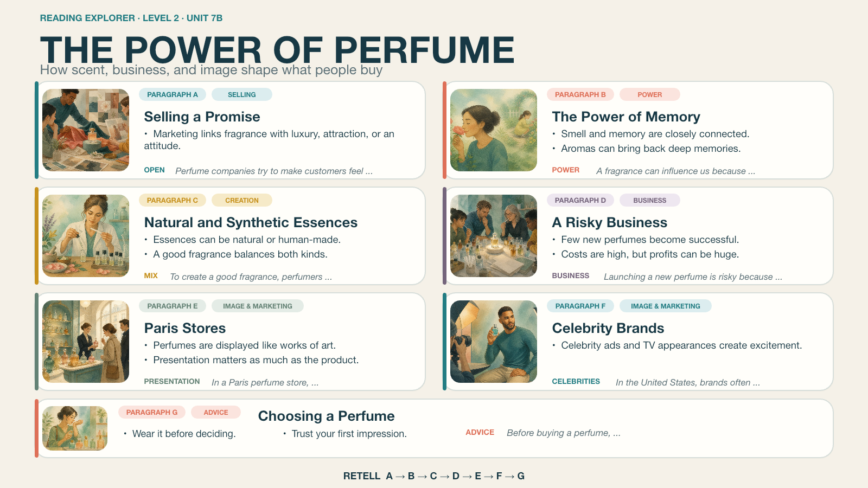Select the woman smelling flower image
This screenshot has width=868, height=488.
point(494,130)
